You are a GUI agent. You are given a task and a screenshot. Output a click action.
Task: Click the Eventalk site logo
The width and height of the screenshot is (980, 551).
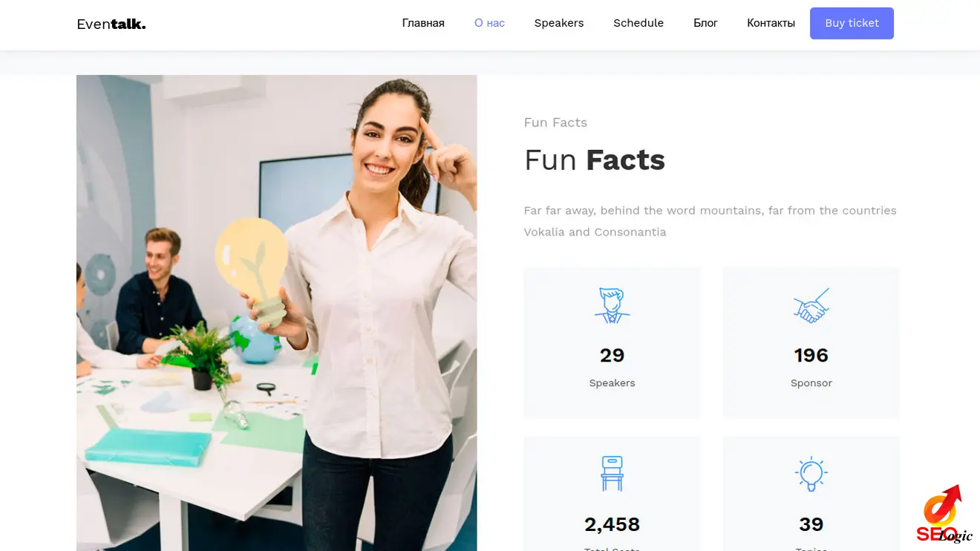(111, 24)
